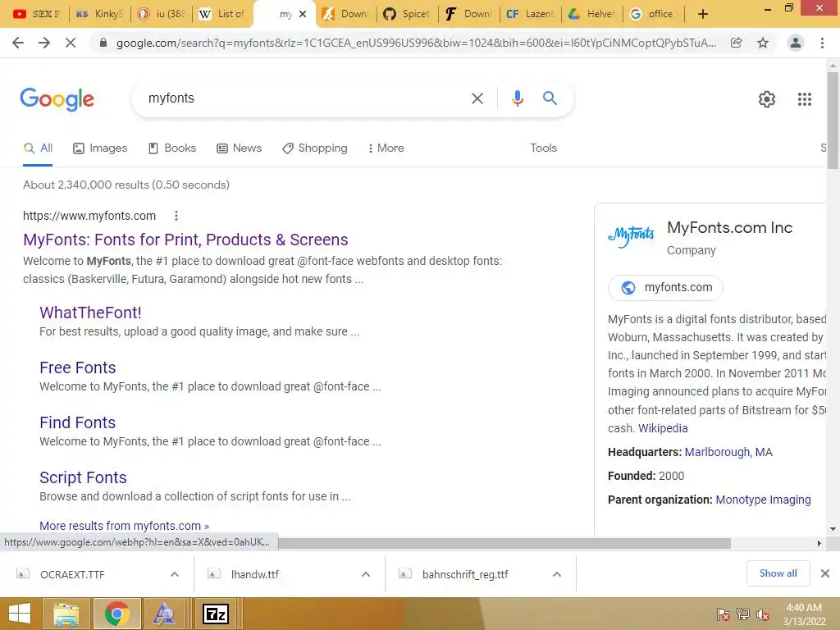Expand options for bahnschrift_reg.ttf download
This screenshot has height=630, width=840.
pyautogui.click(x=557, y=574)
